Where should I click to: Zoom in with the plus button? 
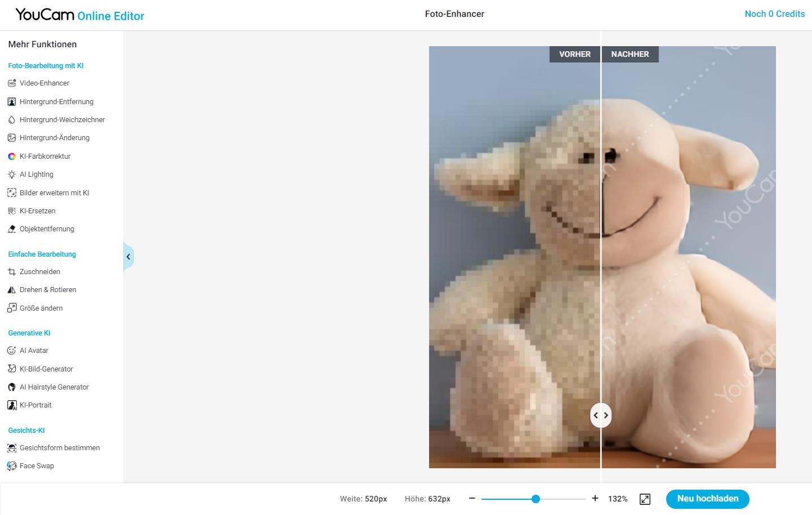click(x=595, y=499)
